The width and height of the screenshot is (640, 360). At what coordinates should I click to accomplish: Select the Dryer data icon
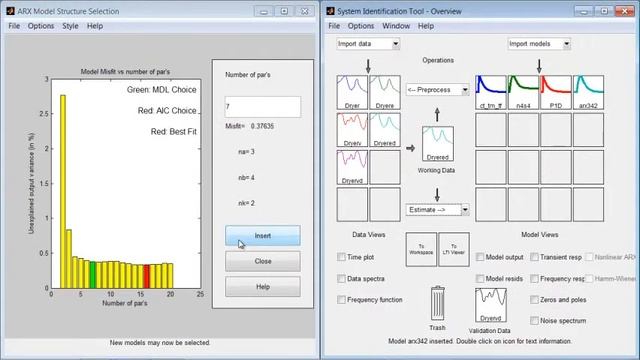[x=352, y=92]
